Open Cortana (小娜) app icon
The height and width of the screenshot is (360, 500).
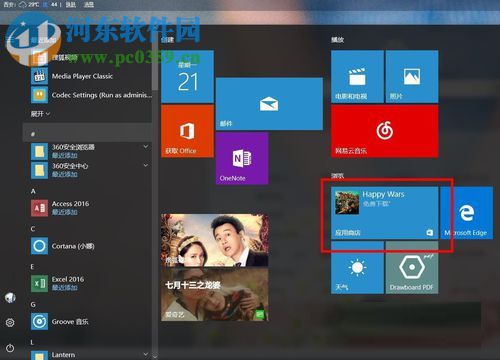39,246
